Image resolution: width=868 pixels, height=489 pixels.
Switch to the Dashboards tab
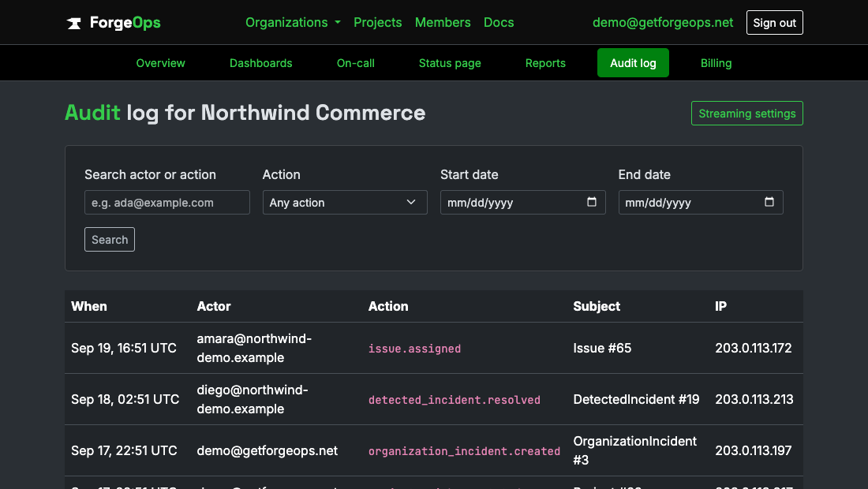click(260, 63)
